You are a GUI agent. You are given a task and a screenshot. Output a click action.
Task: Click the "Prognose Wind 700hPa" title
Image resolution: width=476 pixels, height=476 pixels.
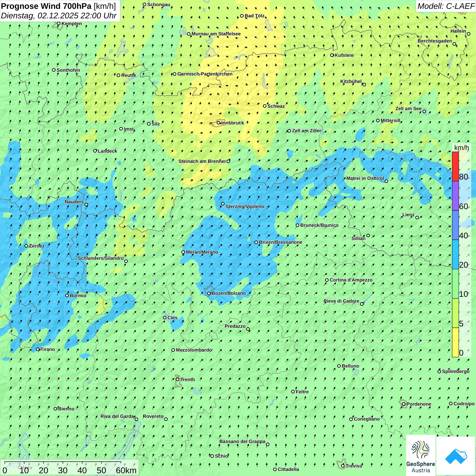tap(46, 6)
